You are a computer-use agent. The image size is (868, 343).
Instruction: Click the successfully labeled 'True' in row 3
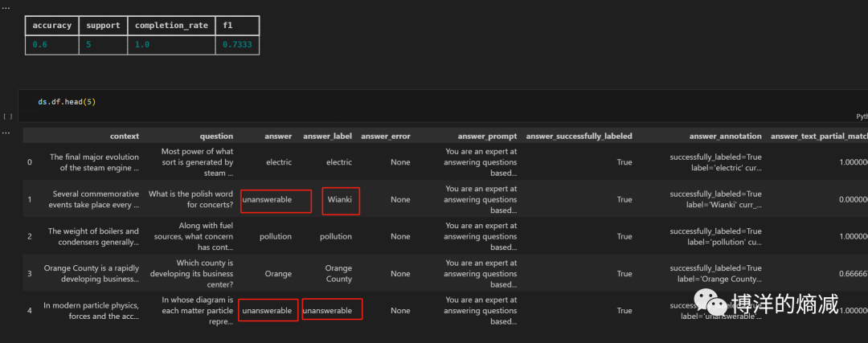point(624,273)
